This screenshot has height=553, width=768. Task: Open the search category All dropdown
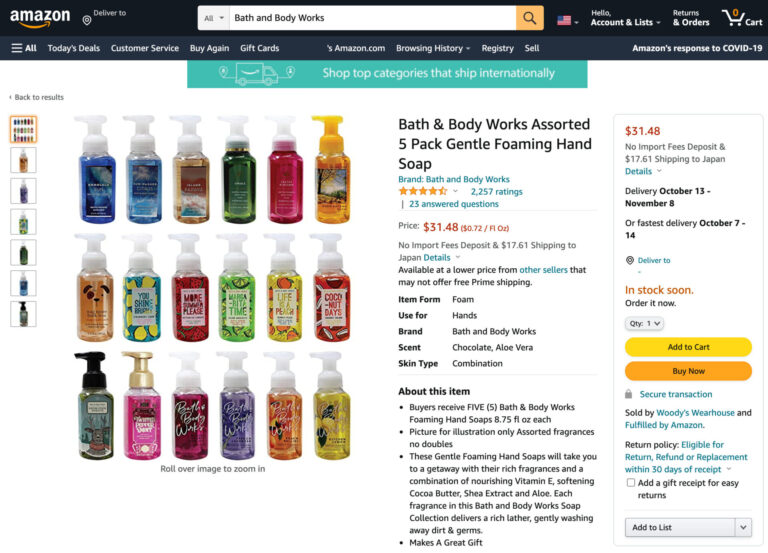tap(214, 18)
